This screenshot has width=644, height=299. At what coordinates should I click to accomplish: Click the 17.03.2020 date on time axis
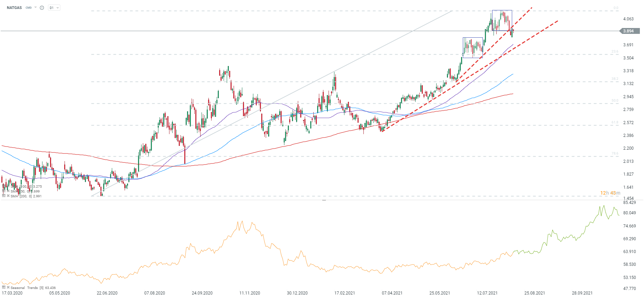pos(12,293)
